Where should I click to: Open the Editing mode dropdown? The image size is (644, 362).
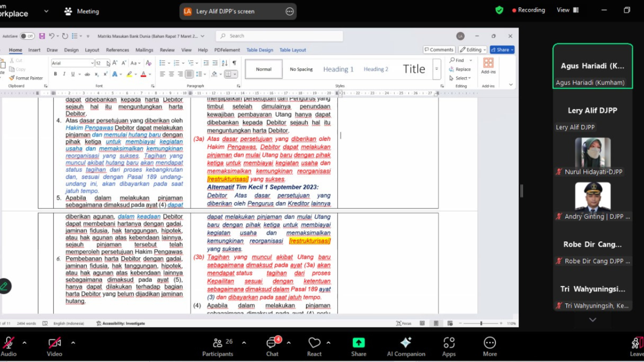pyautogui.click(x=473, y=50)
